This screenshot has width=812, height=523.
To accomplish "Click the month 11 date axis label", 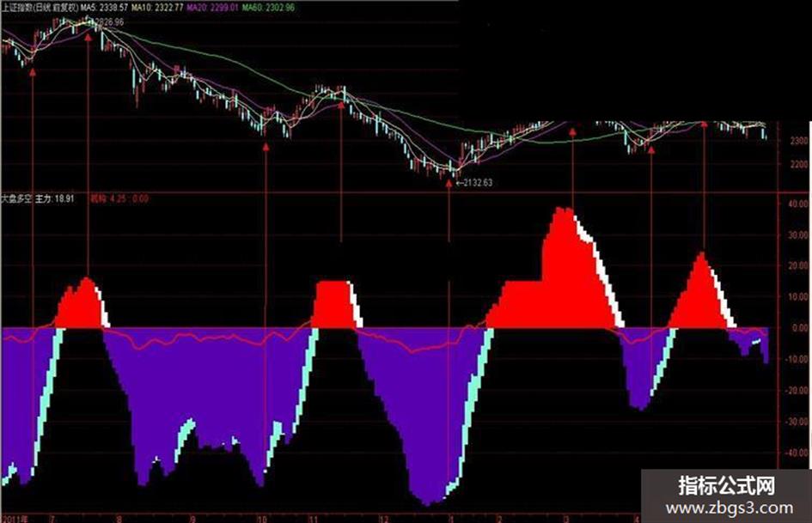I will click(314, 519).
